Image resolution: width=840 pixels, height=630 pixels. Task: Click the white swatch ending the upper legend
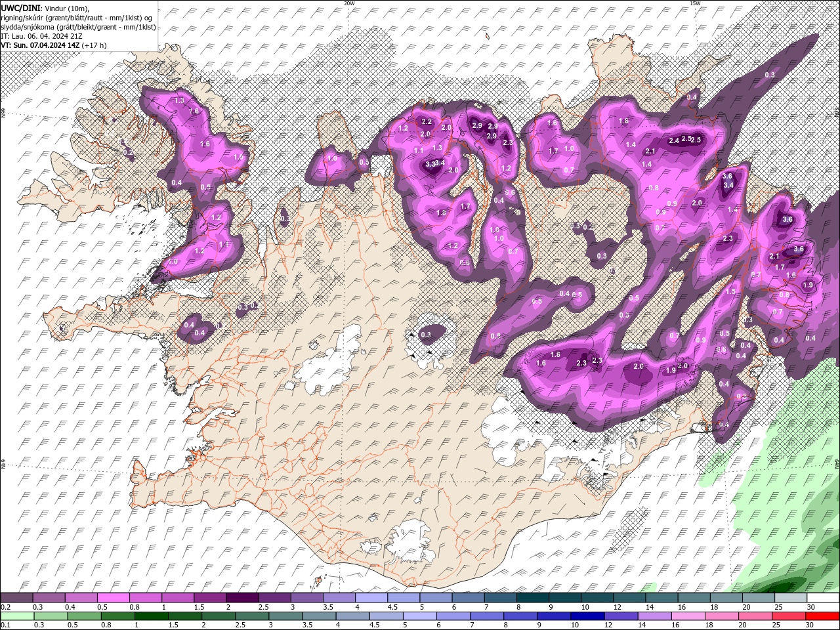[x=823, y=598]
